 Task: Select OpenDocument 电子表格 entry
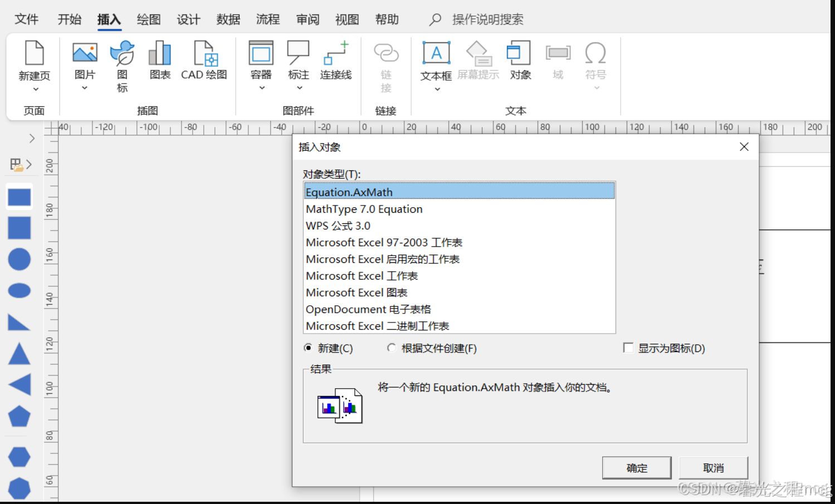coord(460,309)
